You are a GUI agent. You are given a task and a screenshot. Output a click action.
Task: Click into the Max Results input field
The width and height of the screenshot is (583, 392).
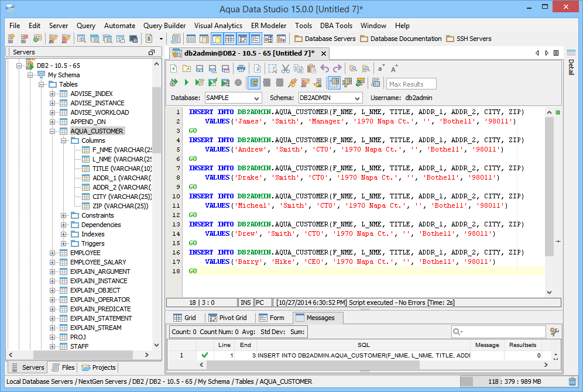(411, 84)
